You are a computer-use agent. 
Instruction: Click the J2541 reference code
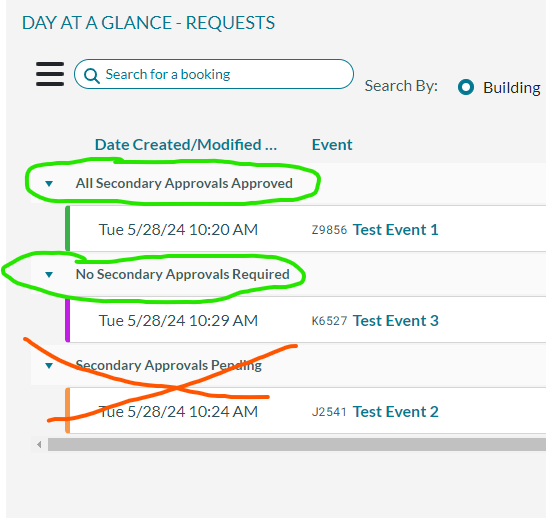(329, 412)
